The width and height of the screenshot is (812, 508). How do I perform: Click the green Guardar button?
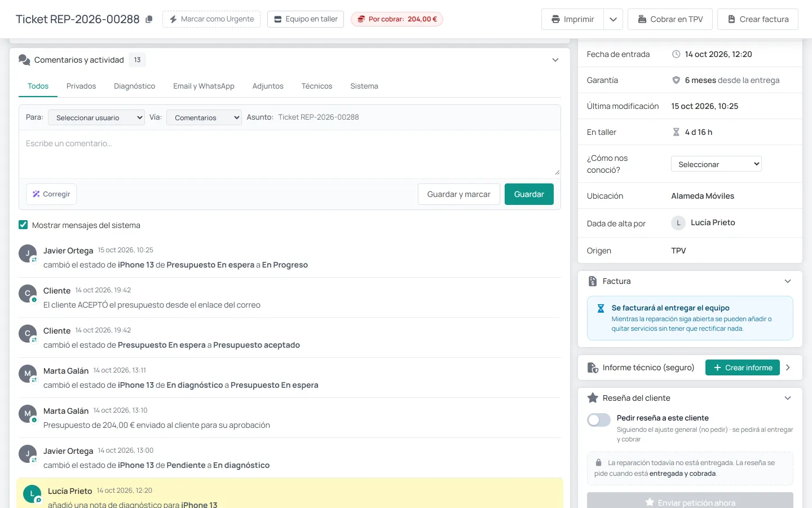[x=529, y=194]
